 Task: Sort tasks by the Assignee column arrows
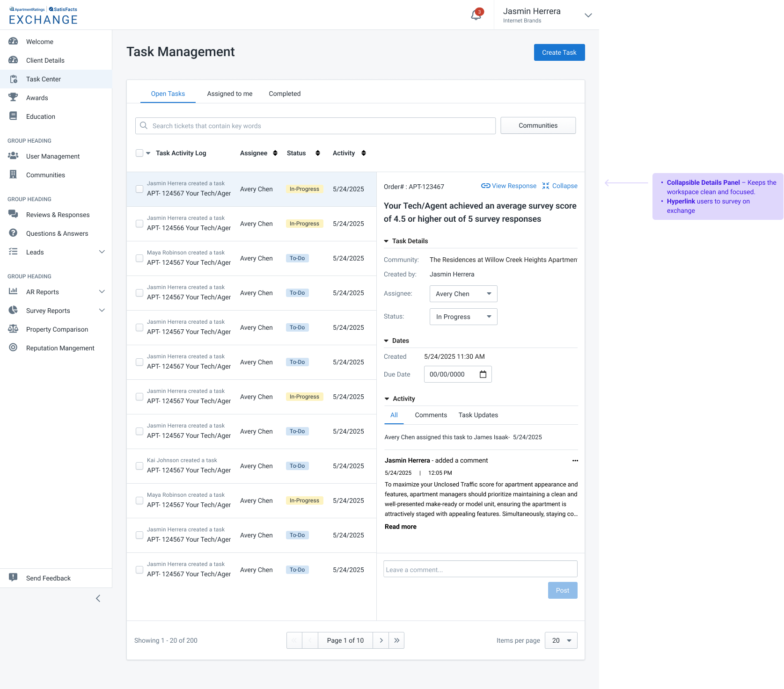point(275,153)
